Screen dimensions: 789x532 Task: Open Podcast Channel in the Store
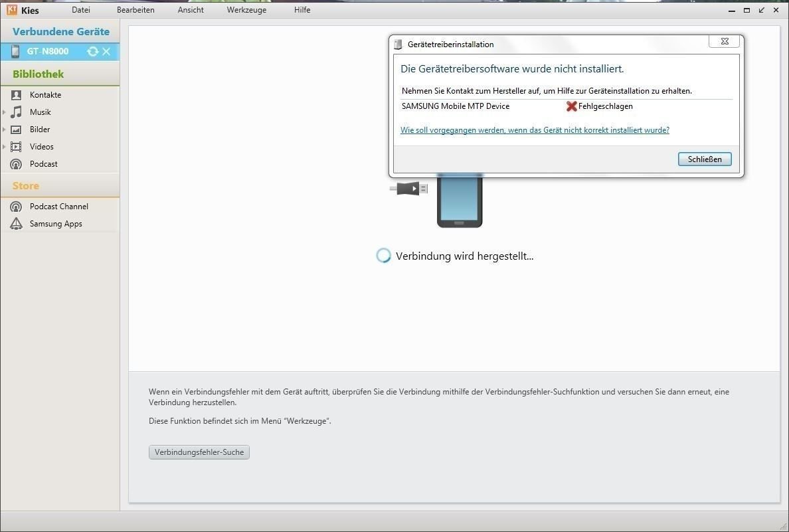click(60, 207)
